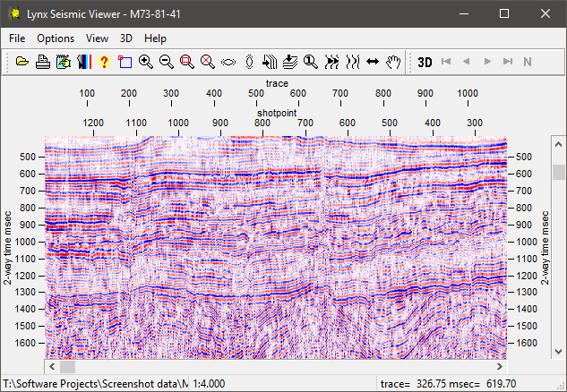Viewport: 567px width, 392px height.
Task: Click the skip to first line button
Action: [x=446, y=62]
